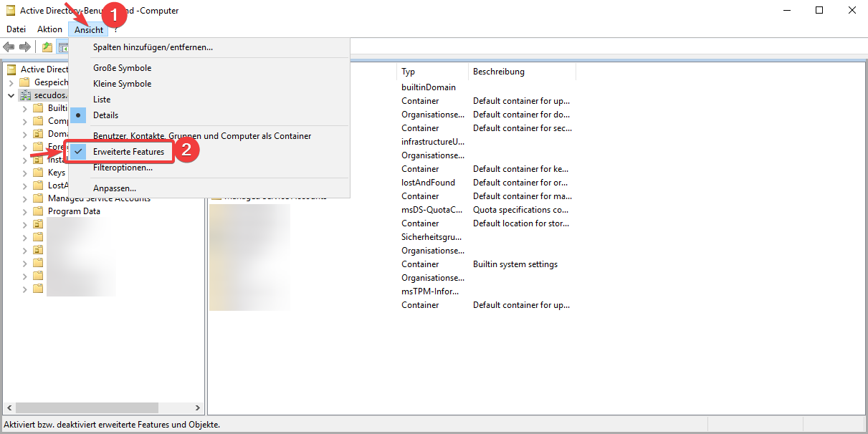The width and height of the screenshot is (868, 434).
Task: Collapse the secudos domain tree node
Action: pyautogui.click(x=11, y=95)
